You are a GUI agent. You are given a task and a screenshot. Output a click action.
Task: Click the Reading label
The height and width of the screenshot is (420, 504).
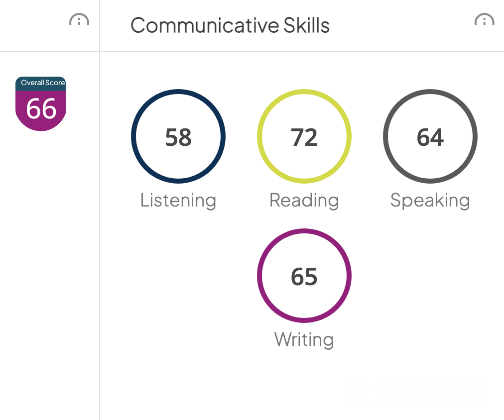click(304, 200)
